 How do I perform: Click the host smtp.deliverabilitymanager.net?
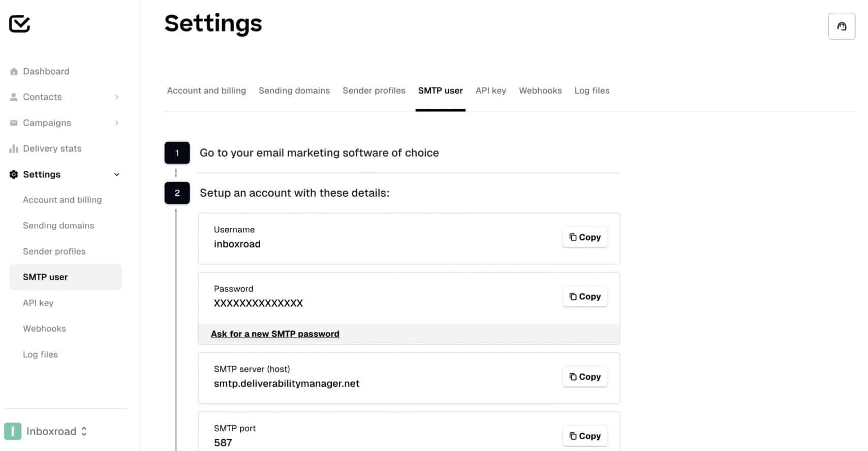(287, 384)
